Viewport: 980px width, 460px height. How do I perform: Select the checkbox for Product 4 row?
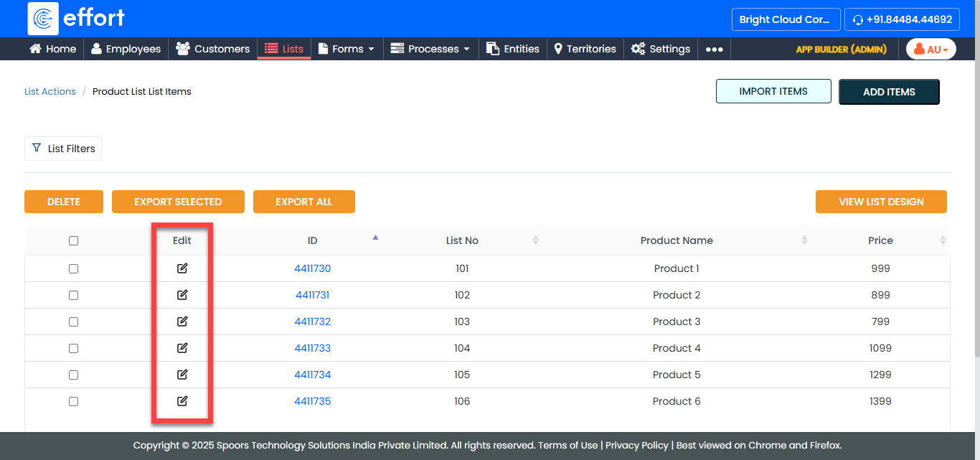point(73,348)
